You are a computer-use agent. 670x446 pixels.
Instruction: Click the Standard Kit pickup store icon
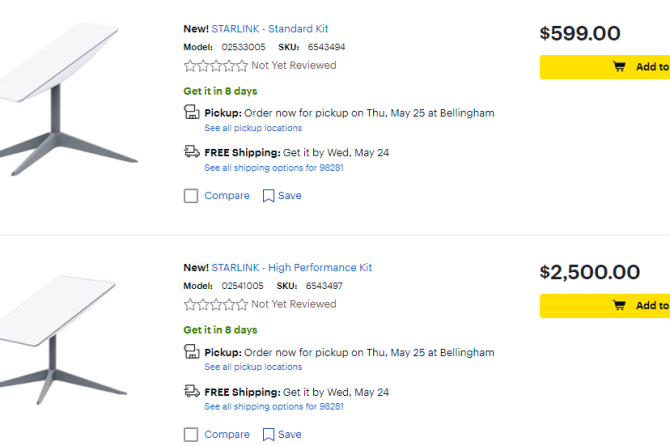[192, 113]
